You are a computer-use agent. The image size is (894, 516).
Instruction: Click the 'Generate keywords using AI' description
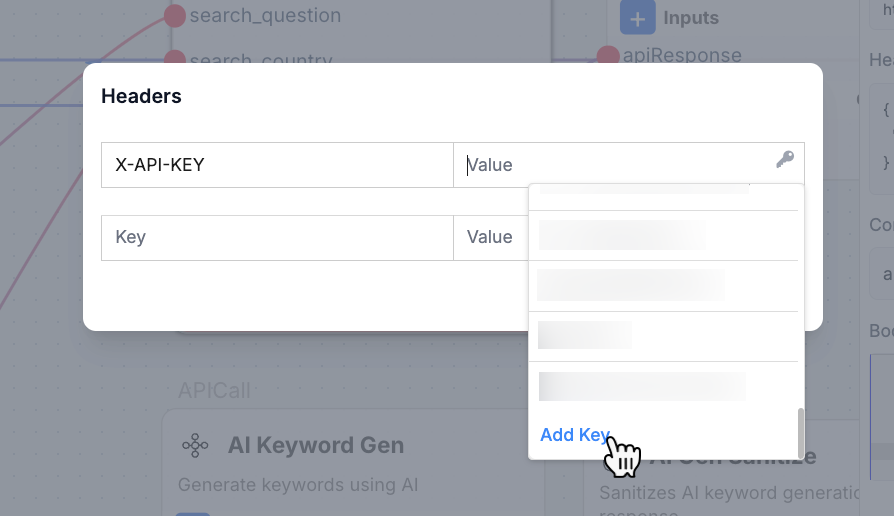(298, 485)
